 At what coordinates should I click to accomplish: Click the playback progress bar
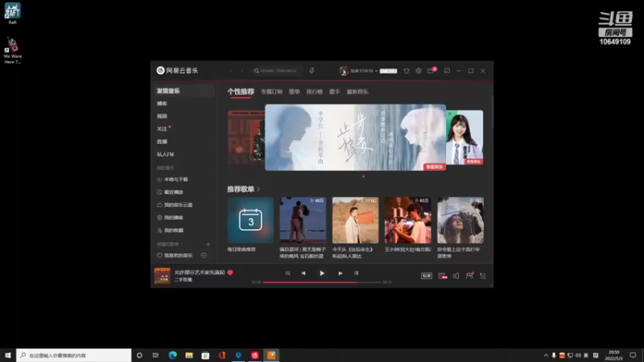(x=322, y=282)
